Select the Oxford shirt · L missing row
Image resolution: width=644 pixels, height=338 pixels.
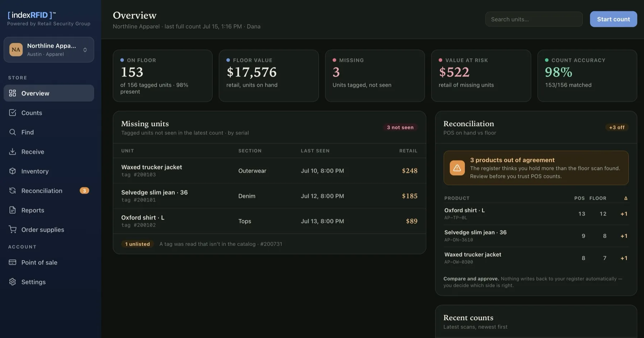coord(269,221)
